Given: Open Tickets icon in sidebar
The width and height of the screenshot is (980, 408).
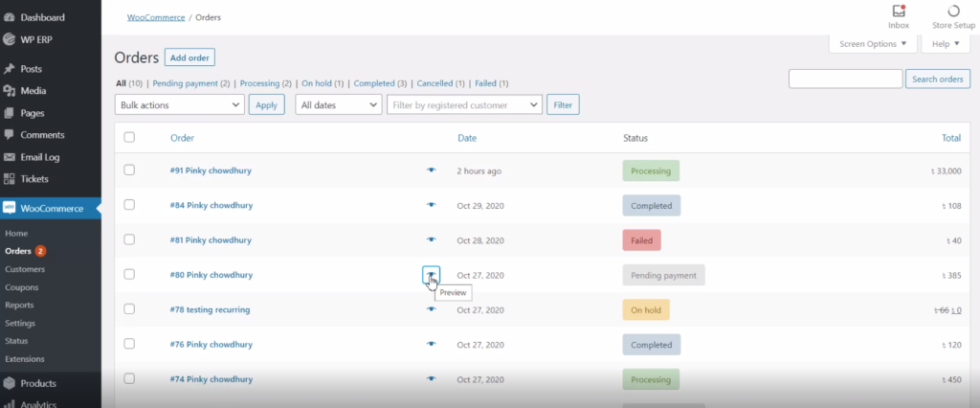Looking at the screenshot, I should pyautogui.click(x=10, y=179).
